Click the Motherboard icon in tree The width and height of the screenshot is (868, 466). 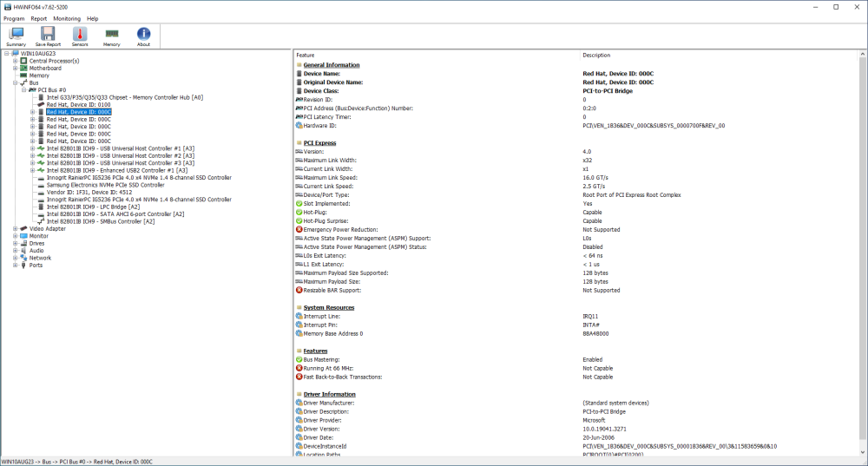(23, 68)
